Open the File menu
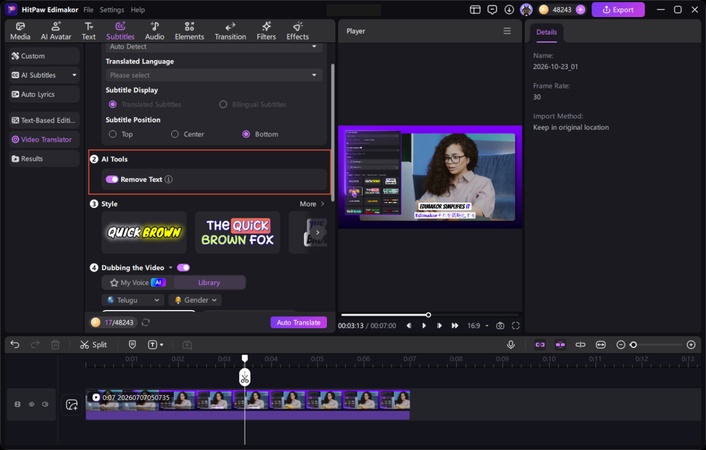The width and height of the screenshot is (706, 450). (x=88, y=9)
